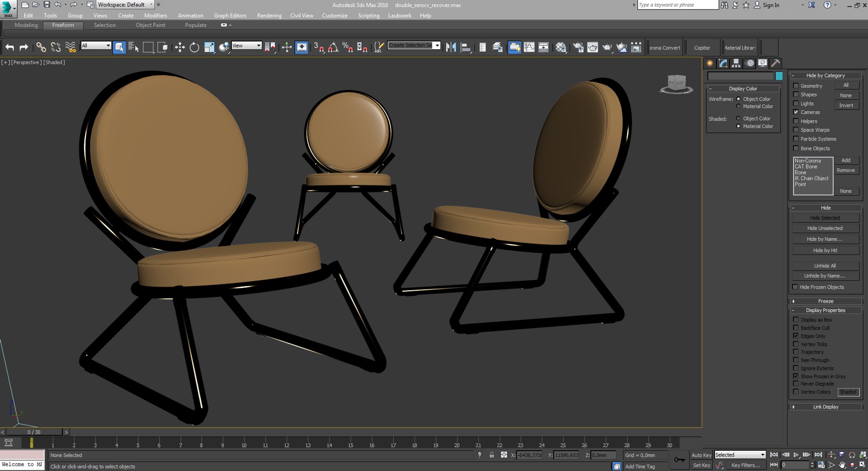Check the Helpers hide category
The height and width of the screenshot is (471, 868).
tap(796, 121)
